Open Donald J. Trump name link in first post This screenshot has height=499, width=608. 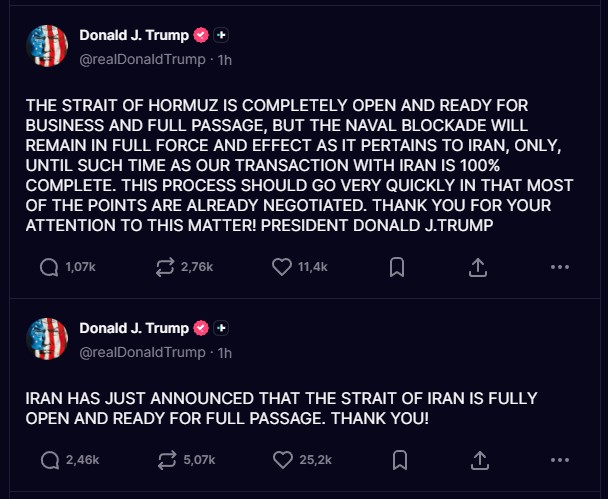click(x=133, y=35)
